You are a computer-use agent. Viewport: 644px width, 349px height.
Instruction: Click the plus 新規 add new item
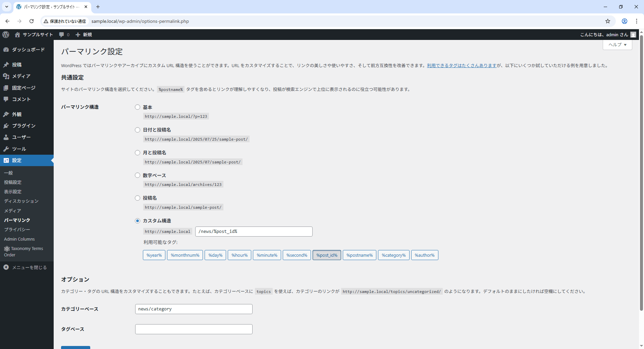(84, 35)
